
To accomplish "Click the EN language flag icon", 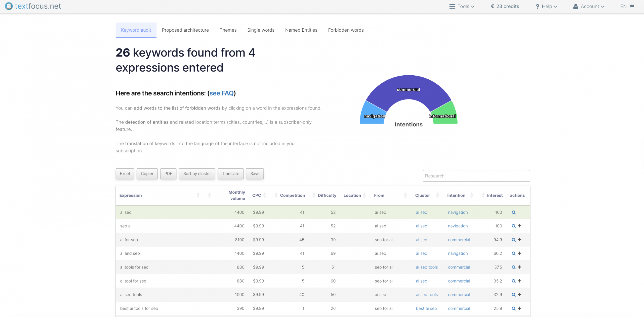I will pyautogui.click(x=632, y=6).
